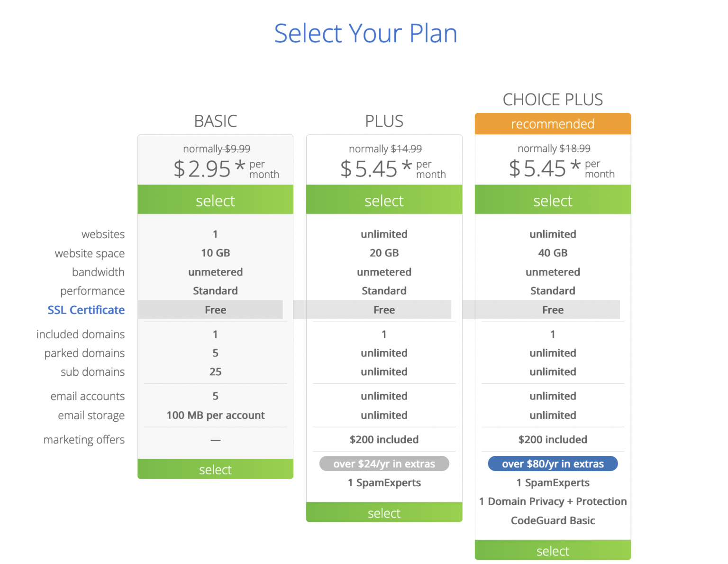The height and width of the screenshot is (564, 728).
Task: Click the over $24/yr in extras badge
Action: pyautogui.click(x=384, y=463)
